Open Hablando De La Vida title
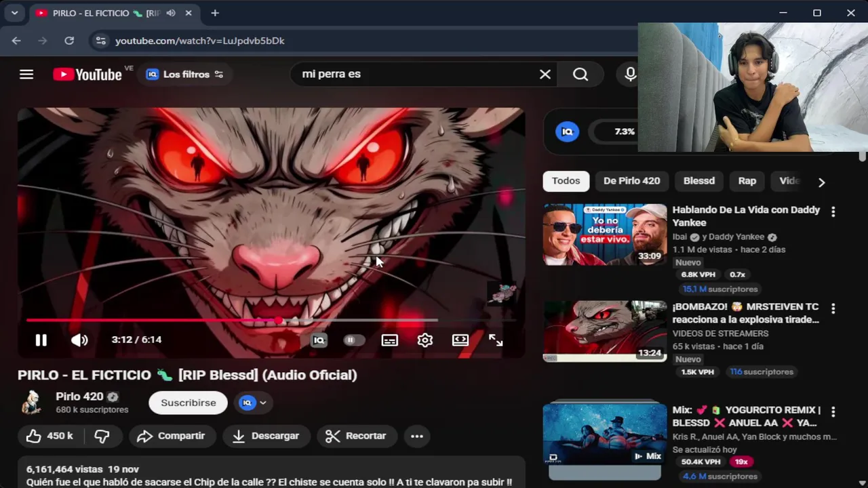Image resolution: width=868 pixels, height=488 pixels. pyautogui.click(x=746, y=216)
